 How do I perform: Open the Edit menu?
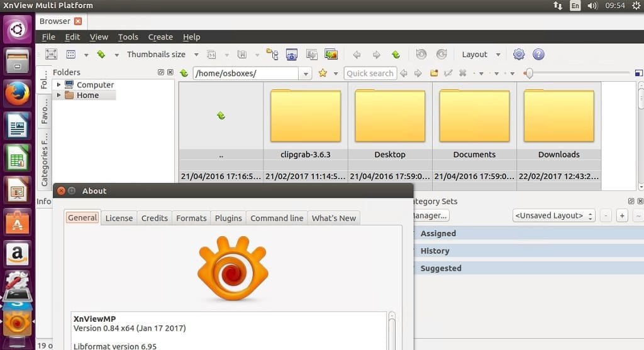click(x=72, y=37)
